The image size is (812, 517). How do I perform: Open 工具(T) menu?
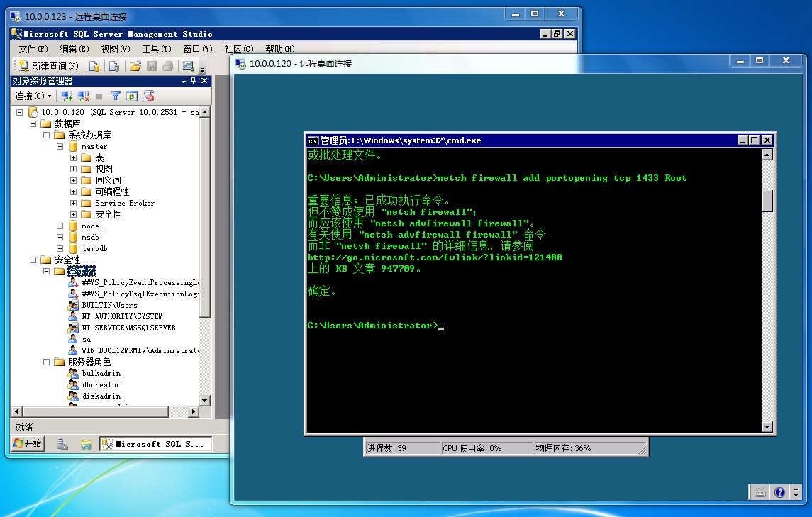157,49
